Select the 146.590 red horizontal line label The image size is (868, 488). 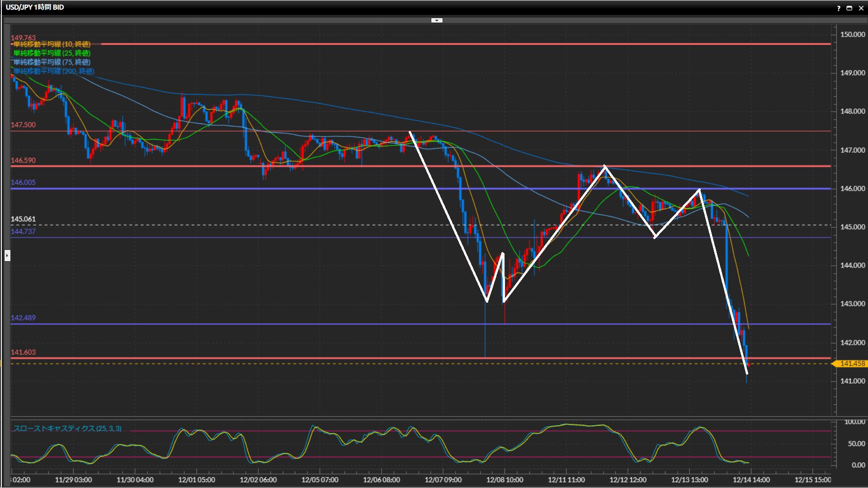[23, 160]
